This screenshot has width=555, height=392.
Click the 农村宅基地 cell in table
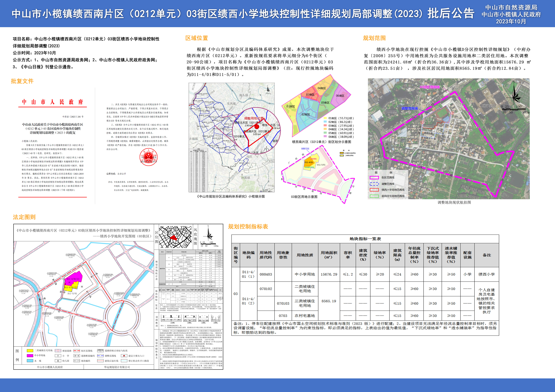point(305,316)
